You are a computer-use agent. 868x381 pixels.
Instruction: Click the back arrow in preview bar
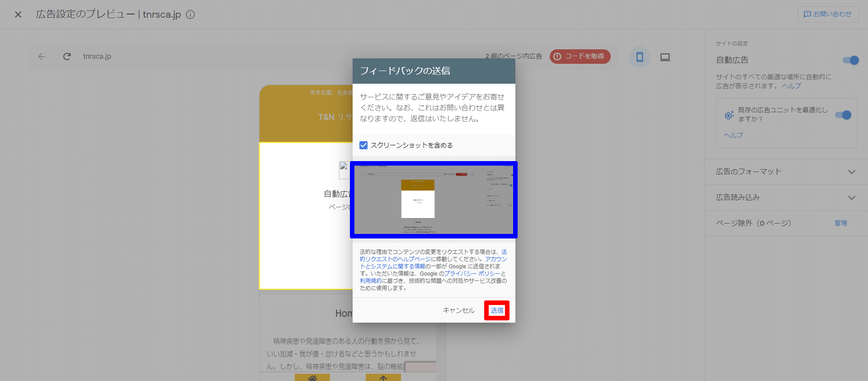(42, 57)
